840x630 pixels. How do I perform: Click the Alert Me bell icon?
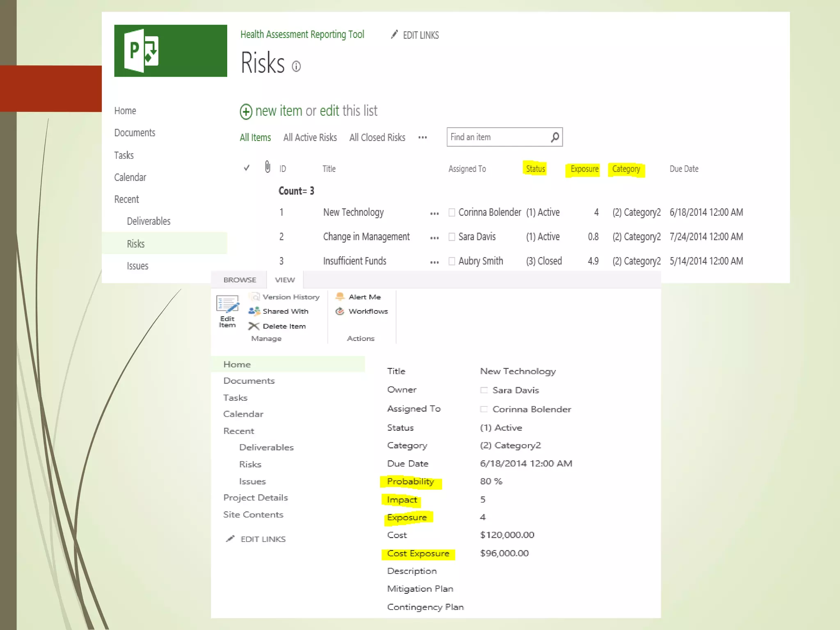340,297
